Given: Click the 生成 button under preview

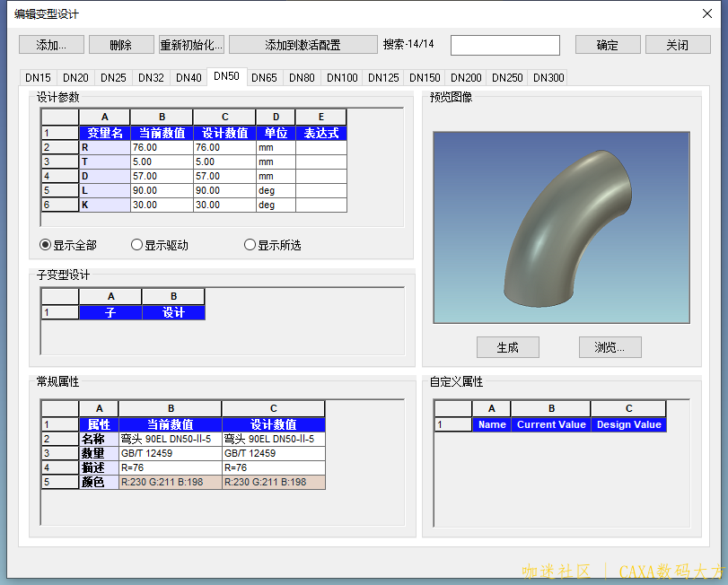Looking at the screenshot, I should 508,347.
